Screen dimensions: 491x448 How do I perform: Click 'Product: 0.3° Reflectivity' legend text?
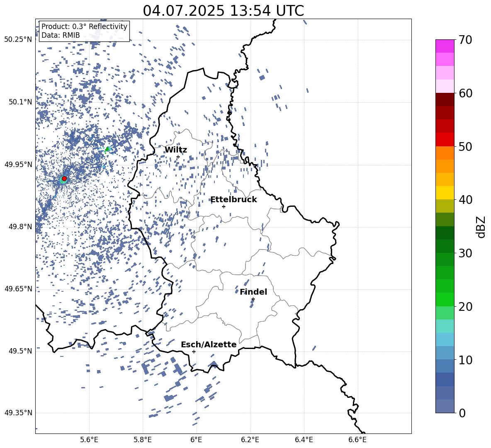pos(84,26)
